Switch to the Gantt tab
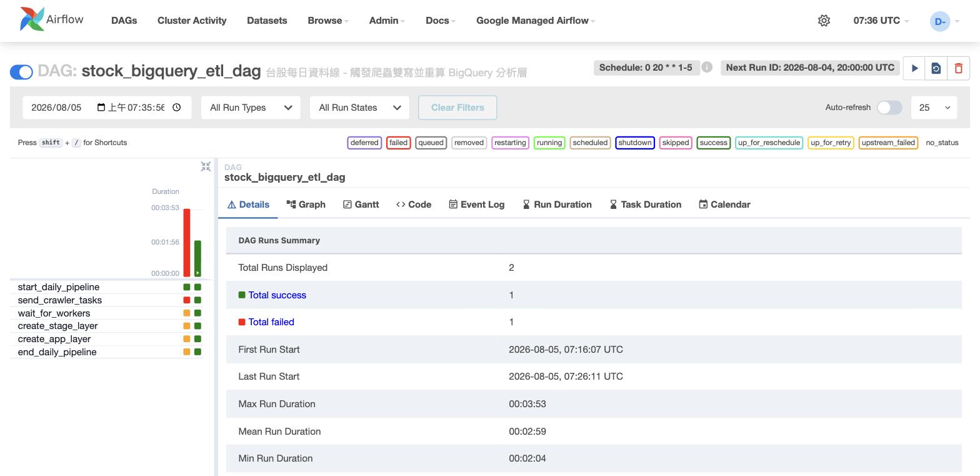Image resolution: width=980 pixels, height=476 pixels. [x=361, y=205]
